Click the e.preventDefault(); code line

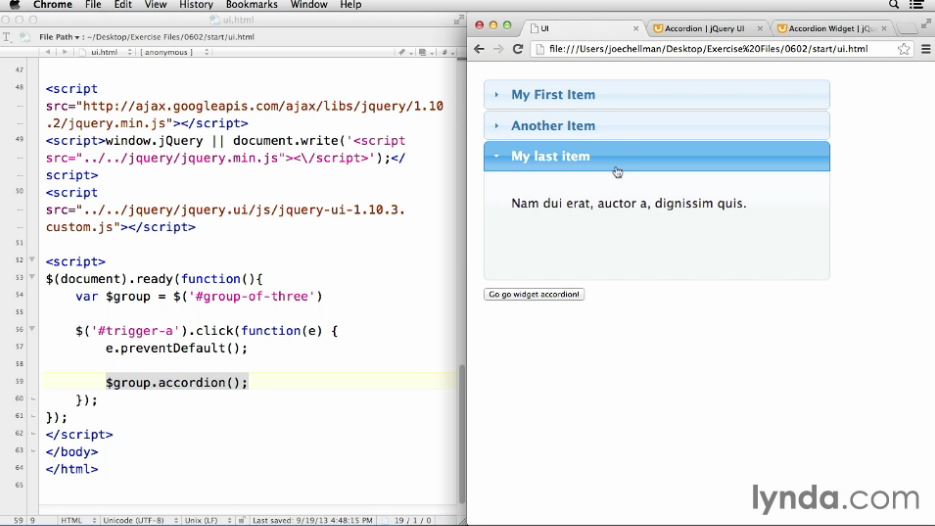177,348
